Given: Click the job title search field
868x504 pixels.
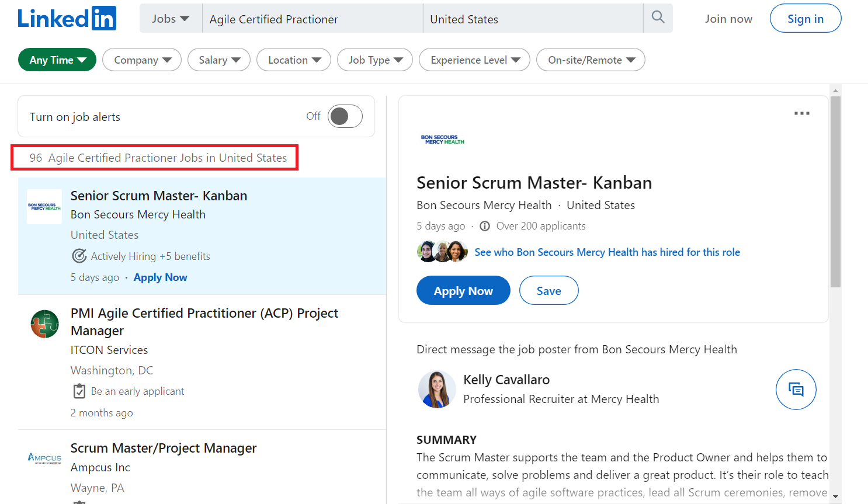Looking at the screenshot, I should pos(312,19).
